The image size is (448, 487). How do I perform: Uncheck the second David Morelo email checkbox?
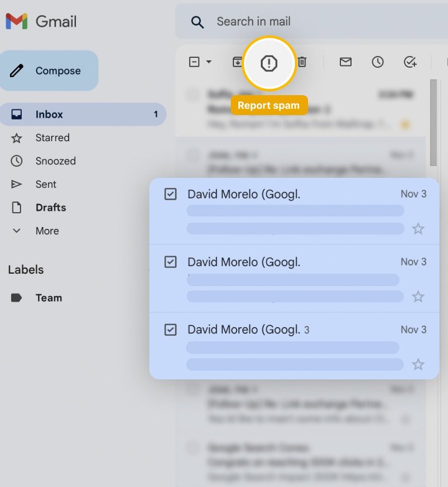pyautogui.click(x=170, y=262)
